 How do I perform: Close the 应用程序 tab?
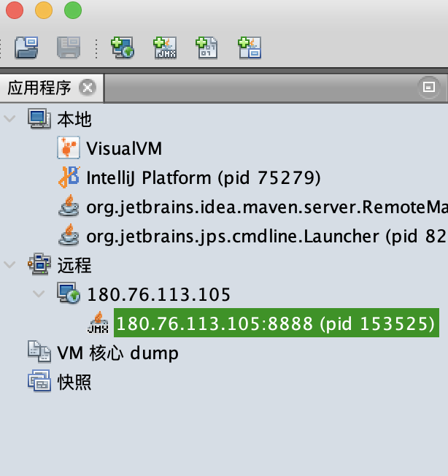pos(88,88)
